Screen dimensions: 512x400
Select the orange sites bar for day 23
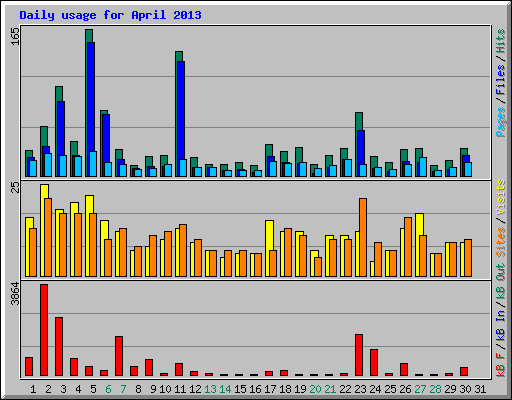coord(363,237)
